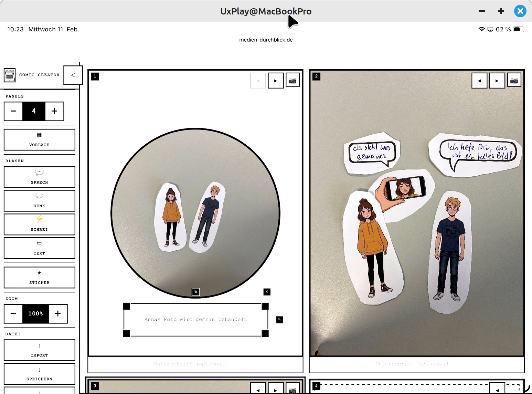This screenshot has width=532, height=394.
Task: Click the back arrow in panel 3
Action: 258,390
